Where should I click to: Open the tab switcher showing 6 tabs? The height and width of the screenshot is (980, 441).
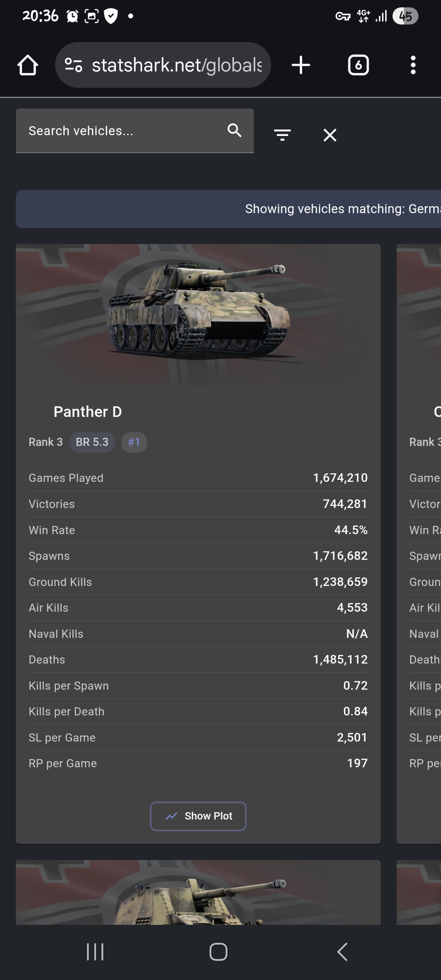[358, 65]
